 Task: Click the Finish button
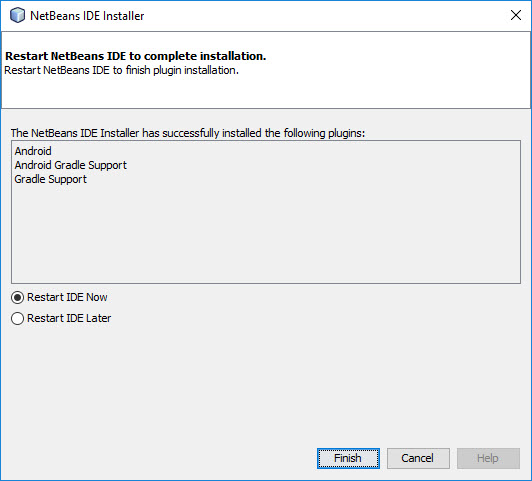348,458
